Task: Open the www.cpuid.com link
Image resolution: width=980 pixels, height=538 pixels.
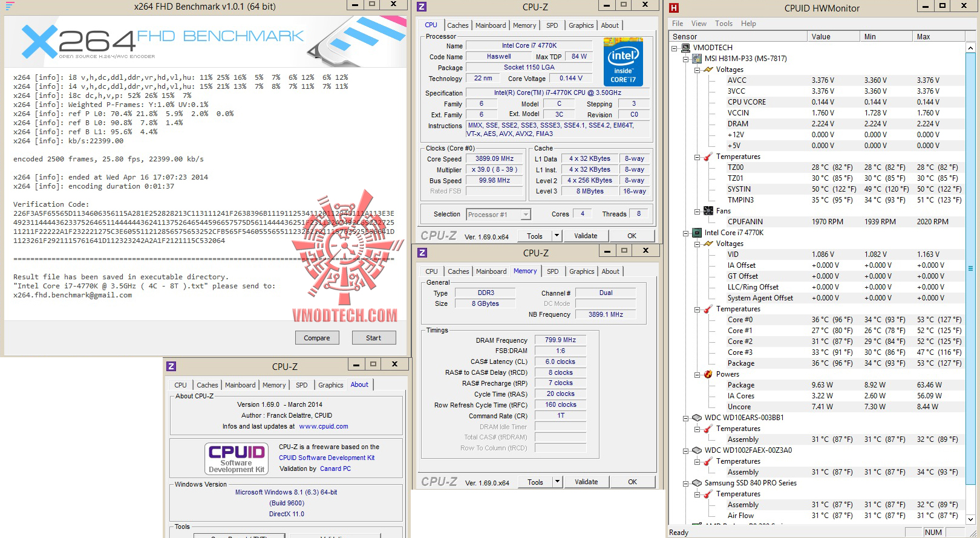Action: (324, 426)
